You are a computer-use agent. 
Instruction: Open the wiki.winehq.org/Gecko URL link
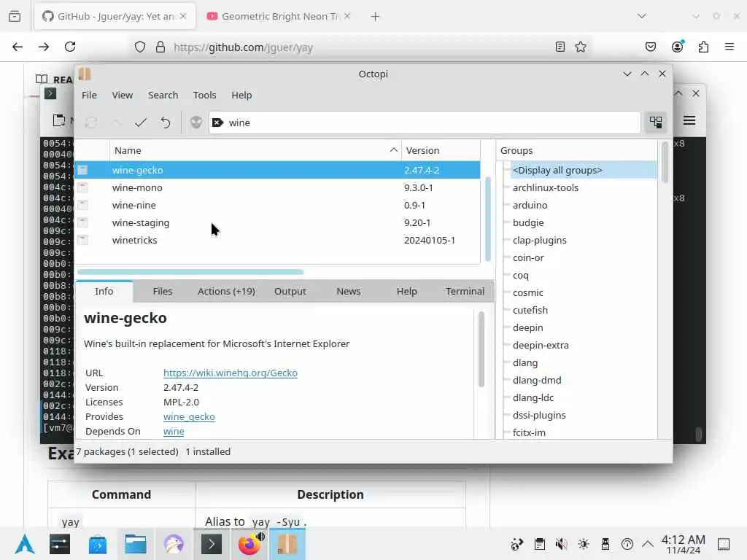pos(230,373)
